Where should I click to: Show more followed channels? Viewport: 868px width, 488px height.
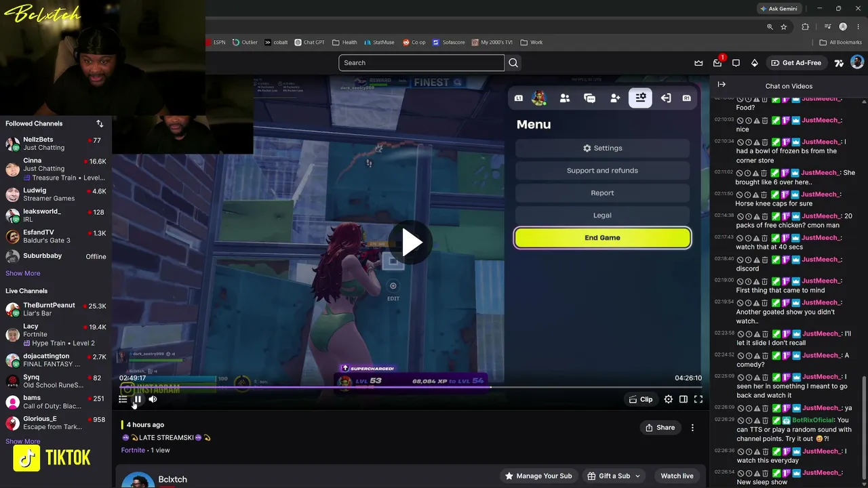click(23, 273)
